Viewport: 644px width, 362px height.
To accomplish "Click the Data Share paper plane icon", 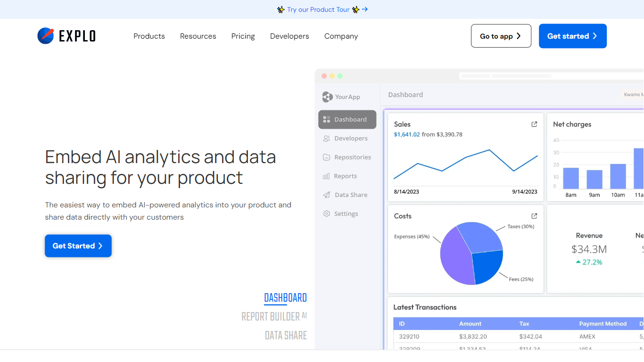I will [326, 195].
